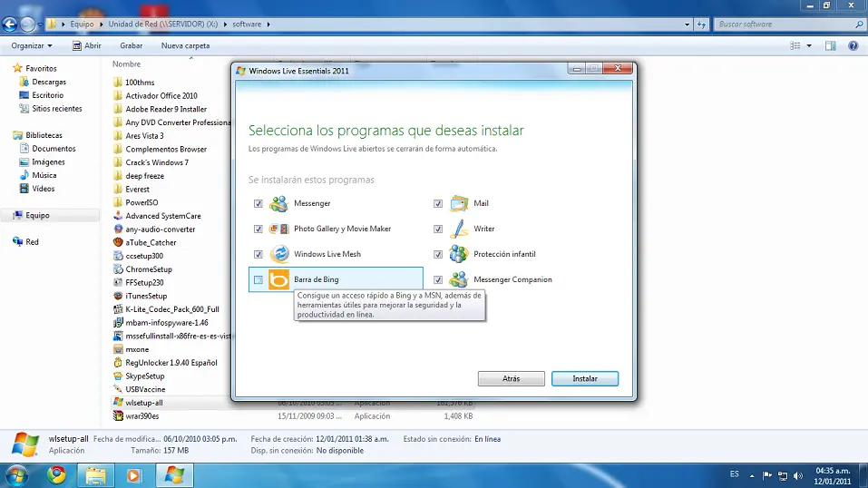Click Grabar in the Explorer toolbar
Image resolution: width=868 pixels, height=488 pixels.
click(x=131, y=45)
